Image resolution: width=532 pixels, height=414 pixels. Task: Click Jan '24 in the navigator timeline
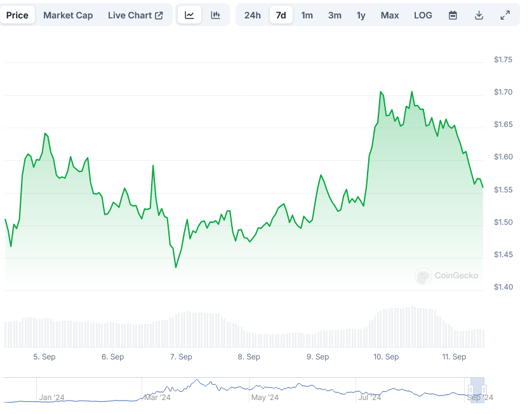pyautogui.click(x=51, y=397)
